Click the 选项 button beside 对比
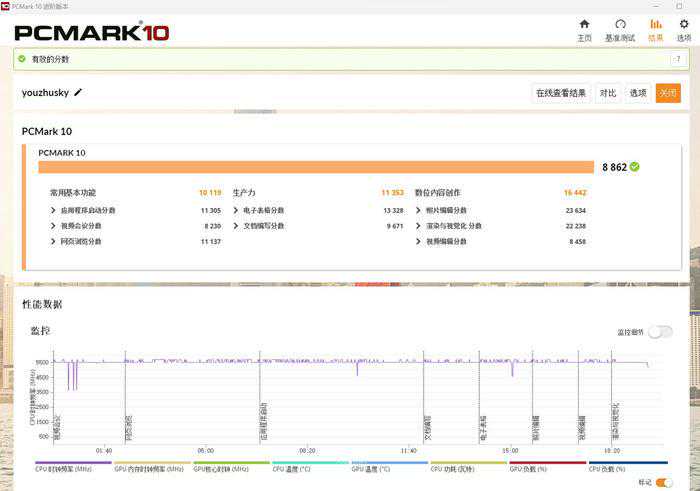This screenshot has height=491, width=700. click(x=638, y=93)
